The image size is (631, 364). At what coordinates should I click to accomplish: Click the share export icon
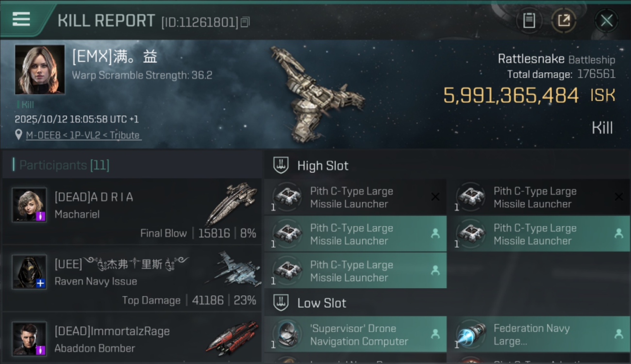pyautogui.click(x=564, y=20)
